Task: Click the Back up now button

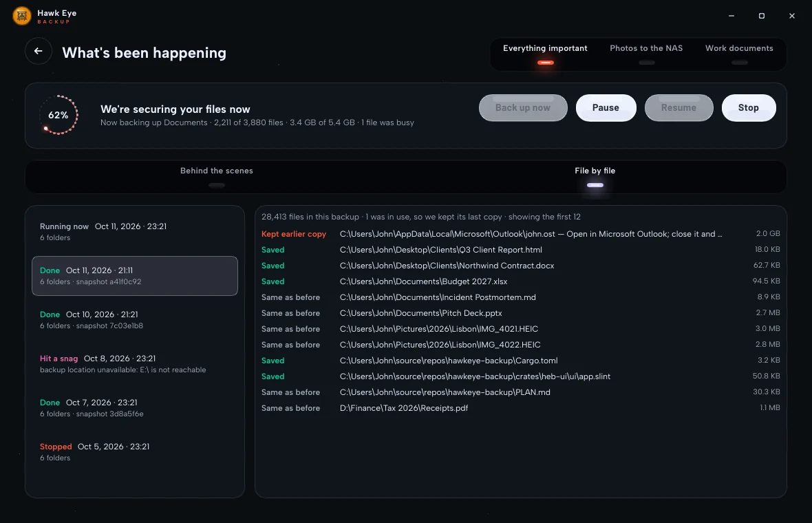Action: click(523, 108)
